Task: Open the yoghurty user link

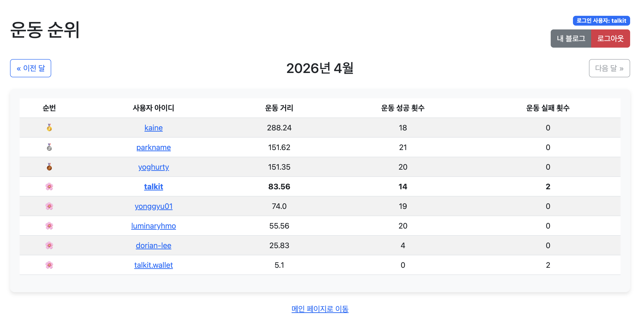Action: (x=154, y=167)
